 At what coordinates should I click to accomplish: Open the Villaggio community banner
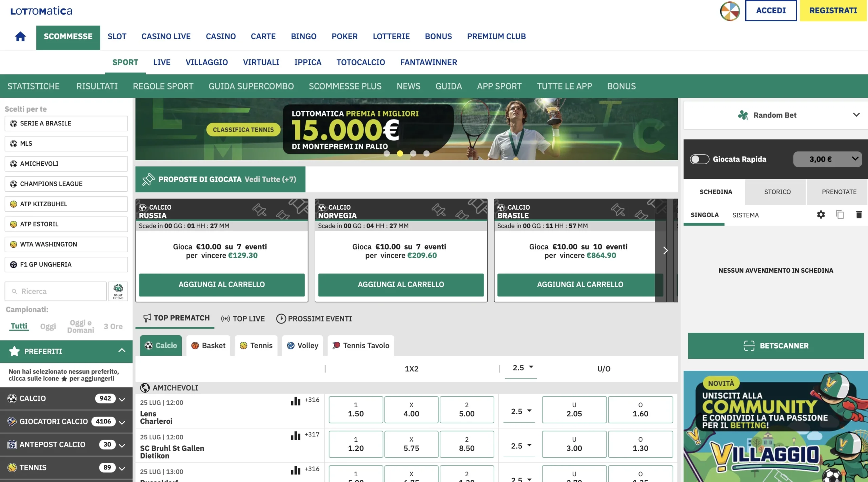pyautogui.click(x=775, y=426)
